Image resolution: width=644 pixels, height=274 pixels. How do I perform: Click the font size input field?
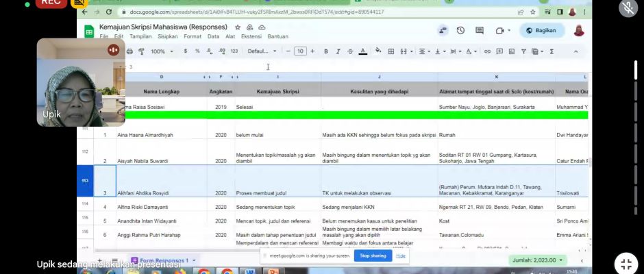tap(300, 51)
